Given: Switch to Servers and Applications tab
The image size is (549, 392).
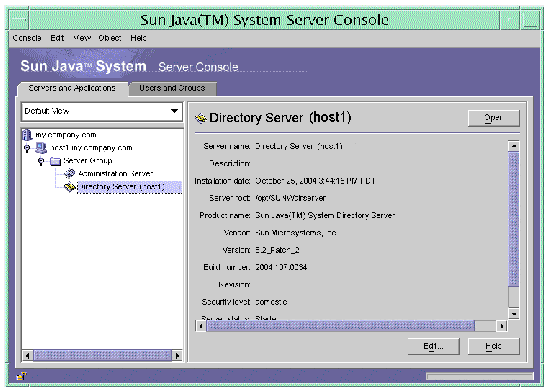Looking at the screenshot, I should [72, 88].
